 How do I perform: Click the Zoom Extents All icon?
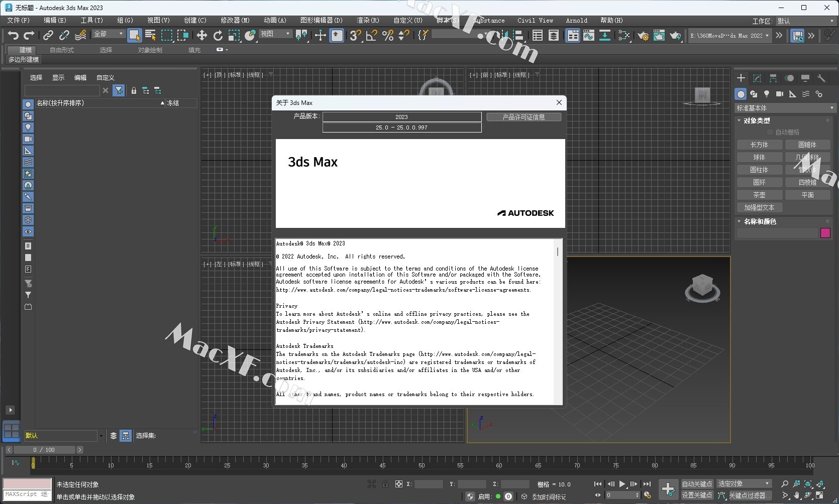pyautogui.click(x=820, y=484)
